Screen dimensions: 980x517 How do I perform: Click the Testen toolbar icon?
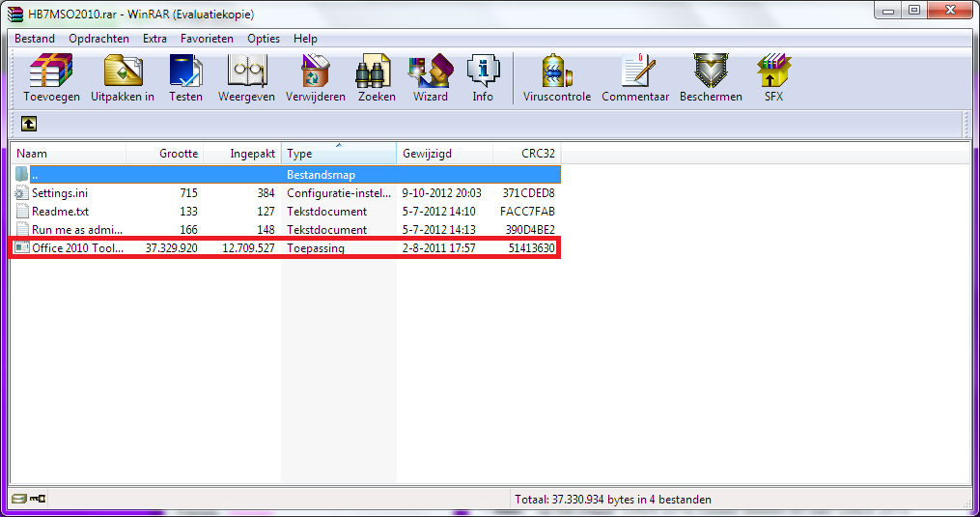pyautogui.click(x=185, y=71)
